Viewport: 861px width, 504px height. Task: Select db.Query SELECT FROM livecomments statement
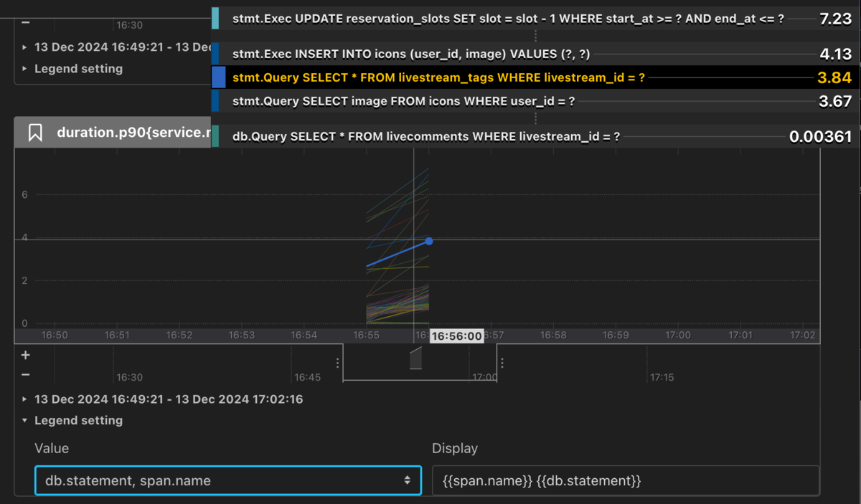[426, 136]
